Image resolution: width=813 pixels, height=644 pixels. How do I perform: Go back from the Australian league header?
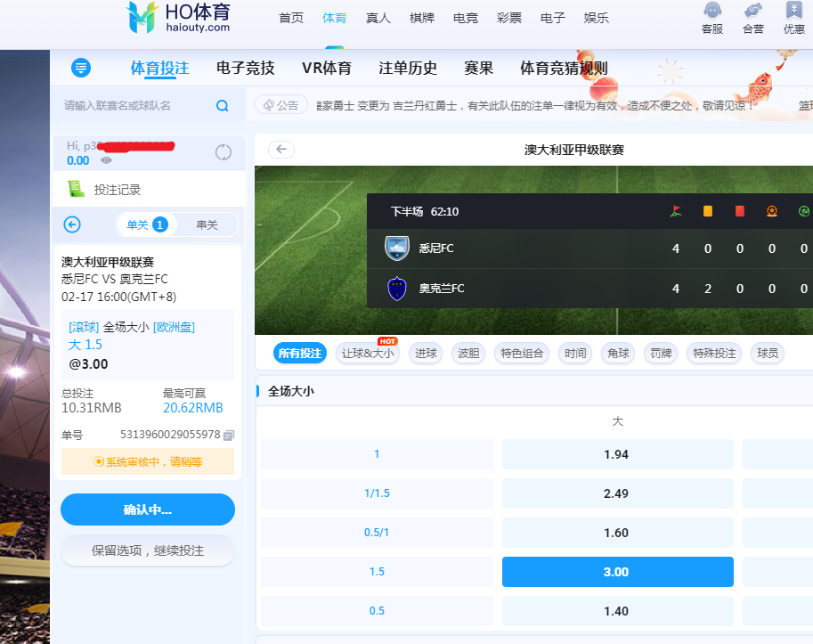coord(281,150)
